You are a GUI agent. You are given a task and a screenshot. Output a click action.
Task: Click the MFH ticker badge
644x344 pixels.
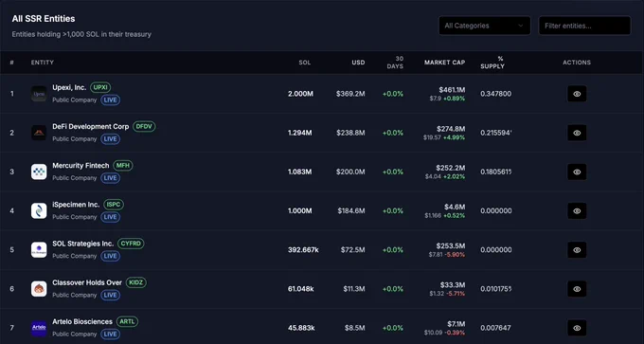(x=123, y=166)
